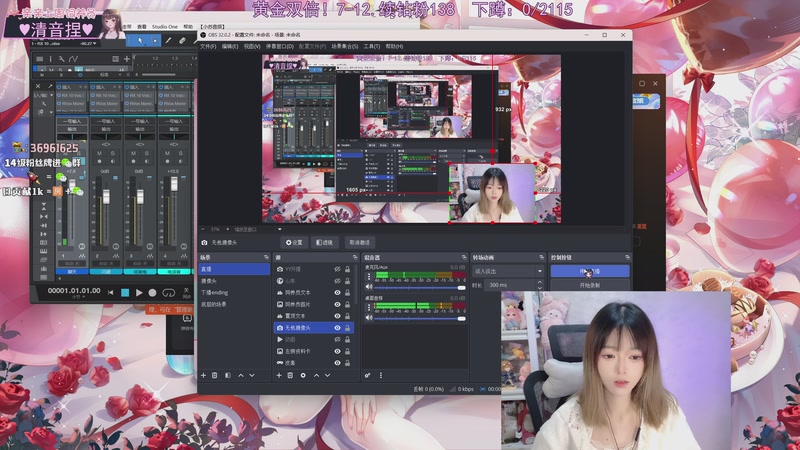Click the 麦克风/Aux volume slider handle

(461, 288)
